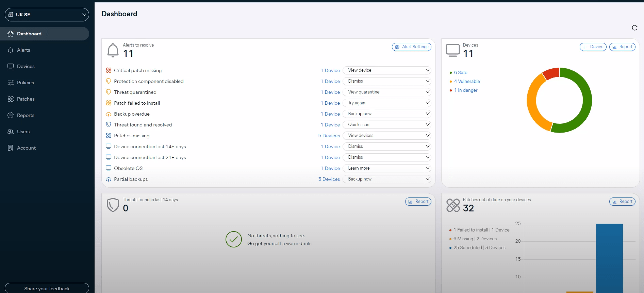The height and width of the screenshot is (293, 644).
Task: Click the Policies sliders icon in sidebar
Action: (x=11, y=83)
